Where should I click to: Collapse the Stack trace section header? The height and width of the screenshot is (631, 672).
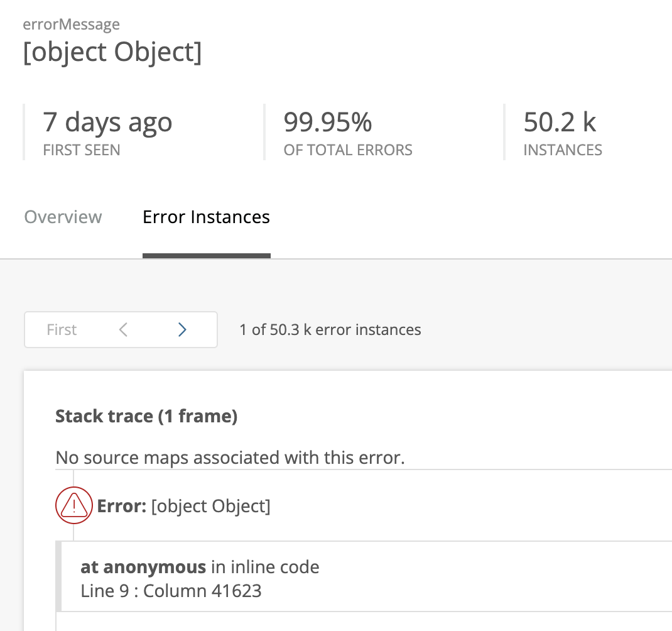146,416
